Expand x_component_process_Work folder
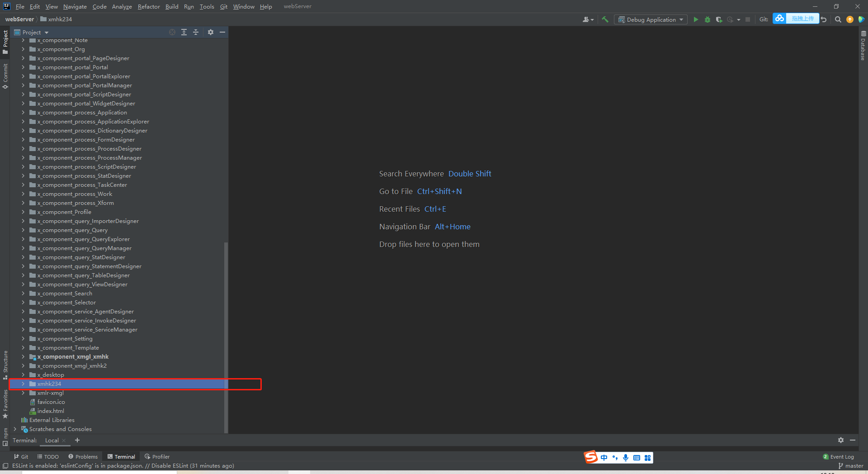The image size is (868, 474). point(23,194)
